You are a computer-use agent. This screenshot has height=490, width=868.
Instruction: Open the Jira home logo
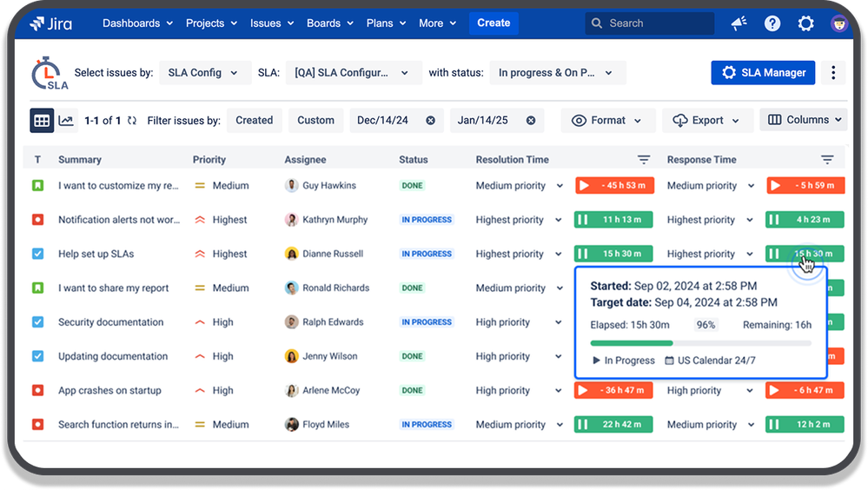51,23
